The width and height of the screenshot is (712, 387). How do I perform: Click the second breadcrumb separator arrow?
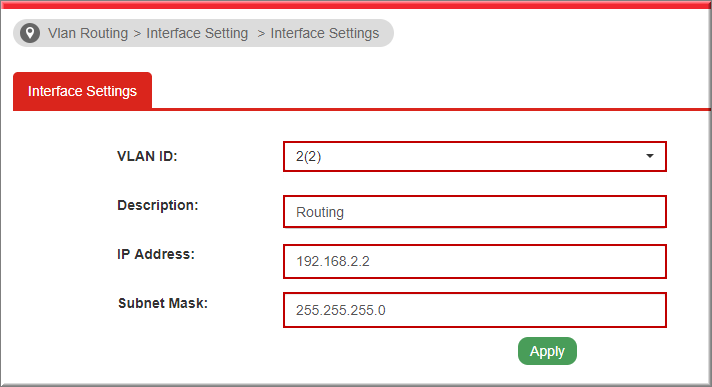pyautogui.click(x=261, y=34)
